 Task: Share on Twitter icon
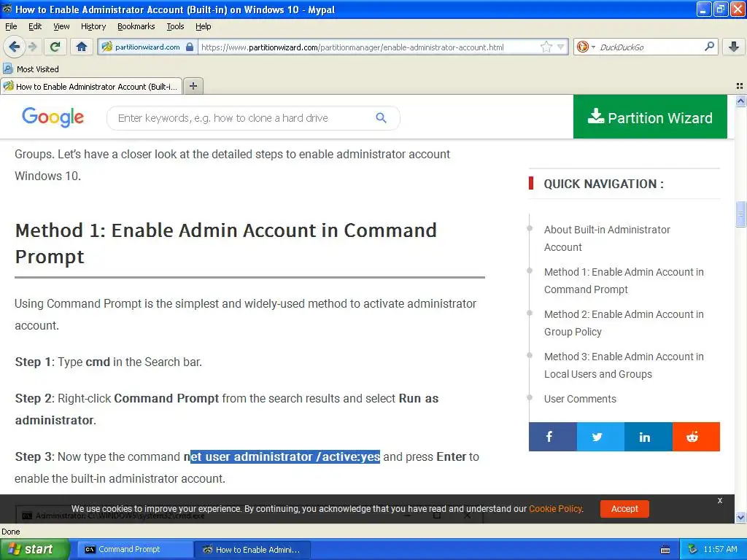pyautogui.click(x=600, y=437)
